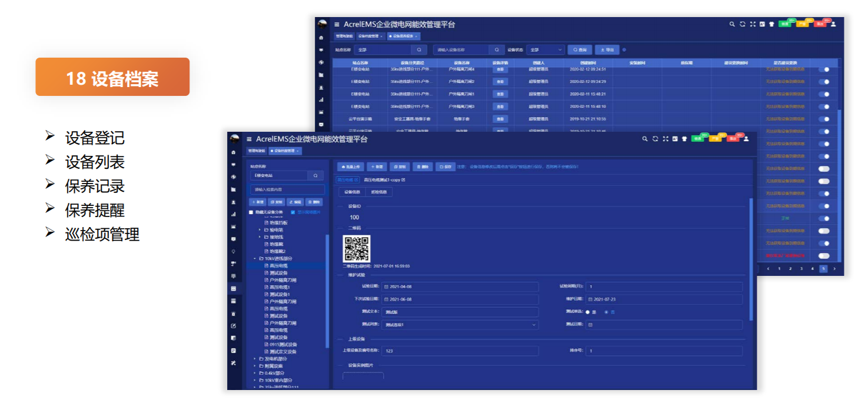Click edit icon next to 高压电缆测试1-copy
868x420 pixels.
tap(403, 179)
